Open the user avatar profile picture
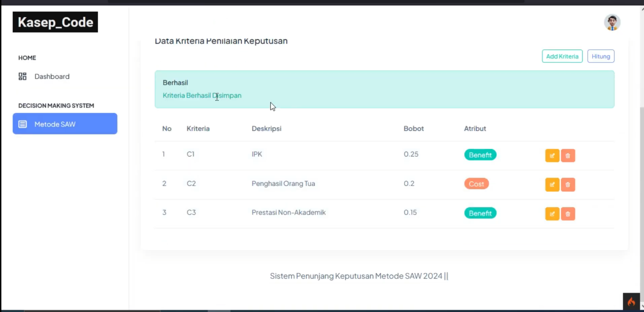The width and height of the screenshot is (644, 312). click(x=612, y=22)
